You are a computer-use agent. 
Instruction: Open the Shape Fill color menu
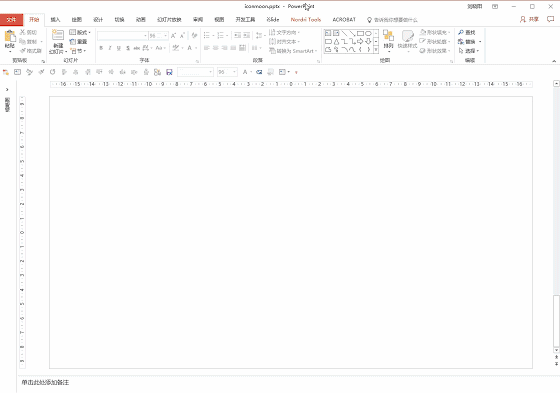[x=435, y=32]
